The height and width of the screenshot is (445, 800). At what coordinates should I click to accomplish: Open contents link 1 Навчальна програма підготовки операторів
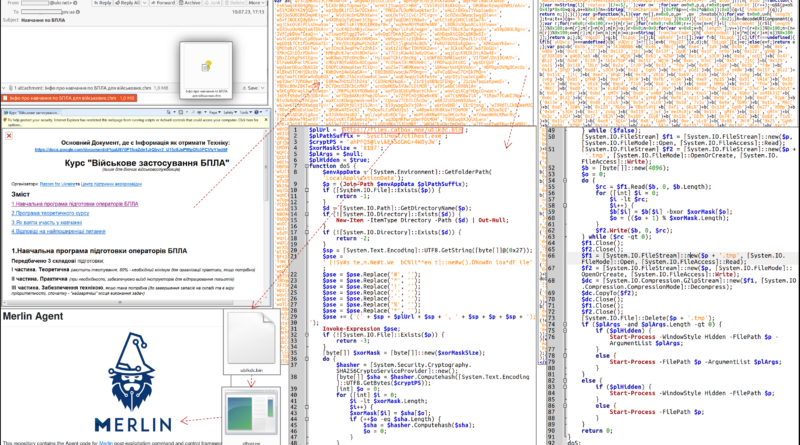click(75, 204)
